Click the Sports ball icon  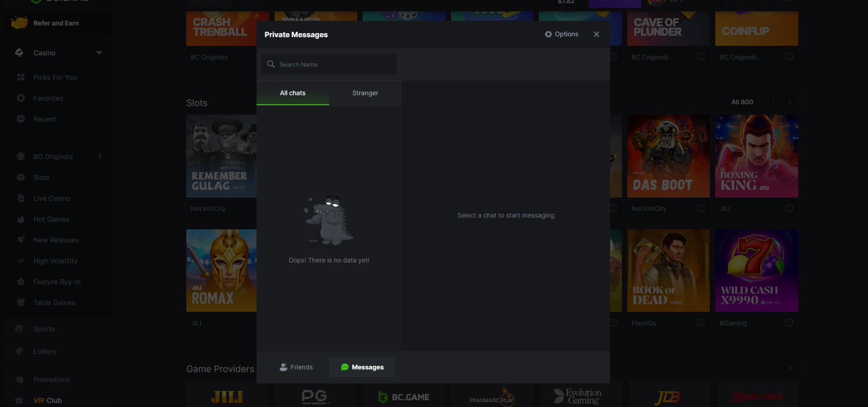point(19,329)
